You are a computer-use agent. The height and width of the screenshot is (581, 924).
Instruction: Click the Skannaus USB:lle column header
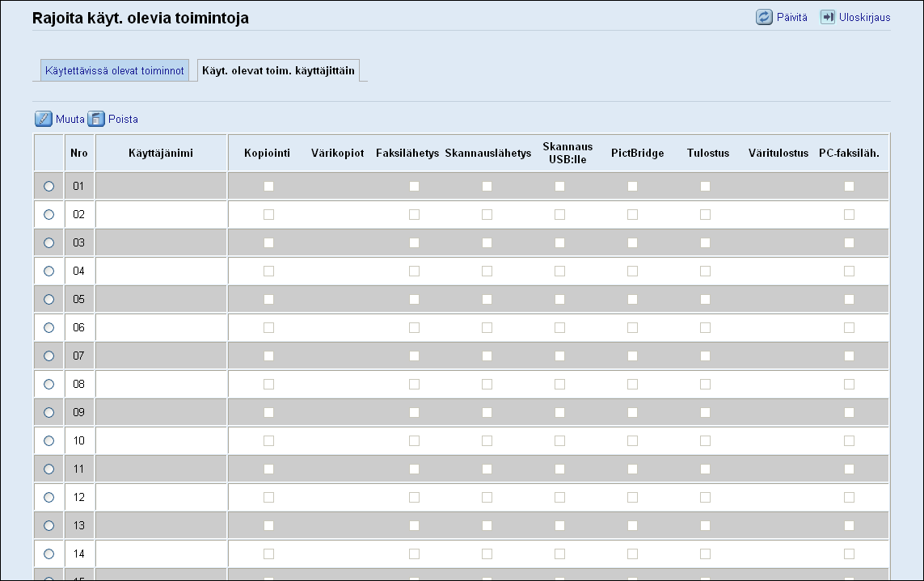[x=567, y=154]
